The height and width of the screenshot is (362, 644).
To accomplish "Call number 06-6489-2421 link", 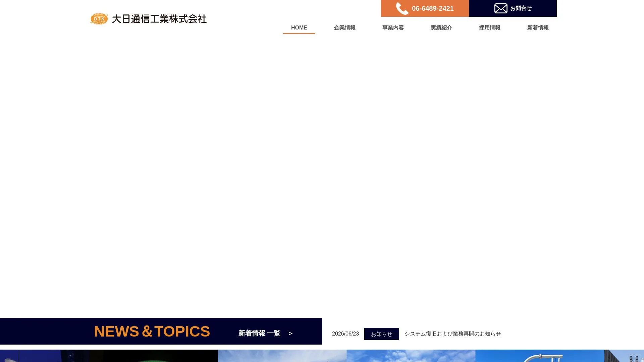I will (425, 8).
